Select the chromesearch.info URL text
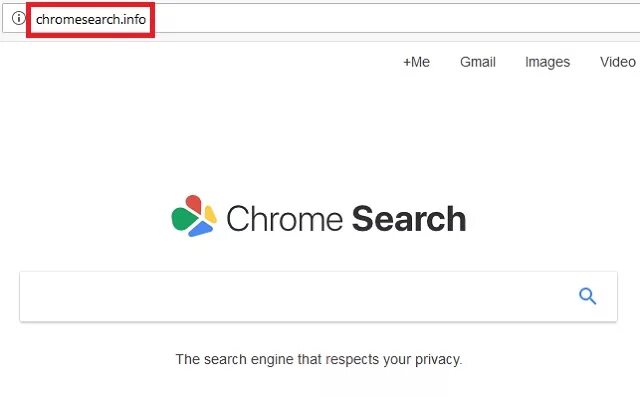Image resolution: width=640 pixels, height=397 pixels. tap(91, 19)
